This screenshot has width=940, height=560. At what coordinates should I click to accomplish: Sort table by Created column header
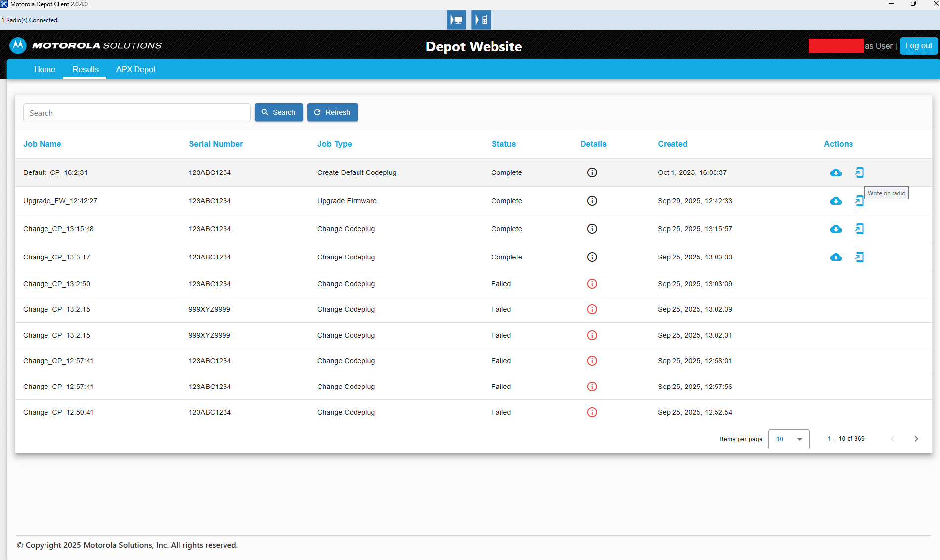(672, 144)
